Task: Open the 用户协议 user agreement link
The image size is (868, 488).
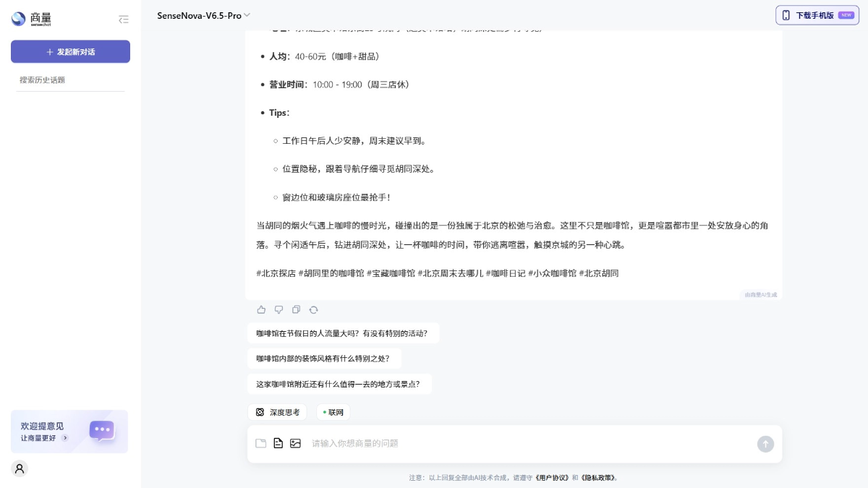Action: coord(553,478)
